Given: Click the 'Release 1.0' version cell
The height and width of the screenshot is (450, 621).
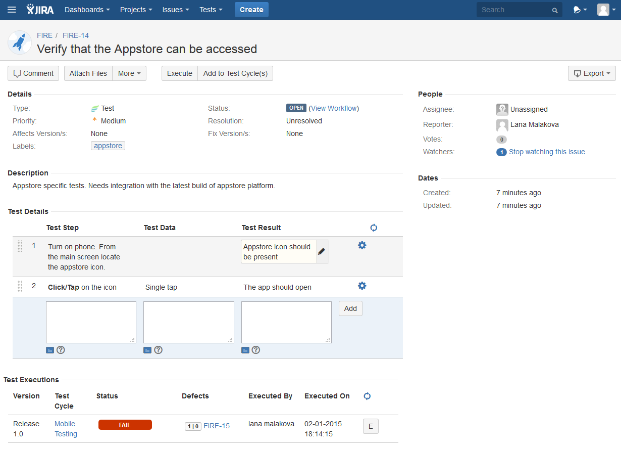Looking at the screenshot, I should pyautogui.click(x=26, y=429).
